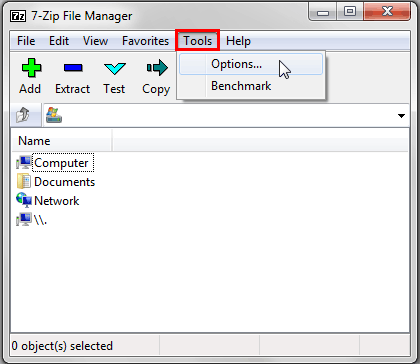Click the Computer item's monitor icon
This screenshot has height=364, width=420.
pyautogui.click(x=24, y=163)
